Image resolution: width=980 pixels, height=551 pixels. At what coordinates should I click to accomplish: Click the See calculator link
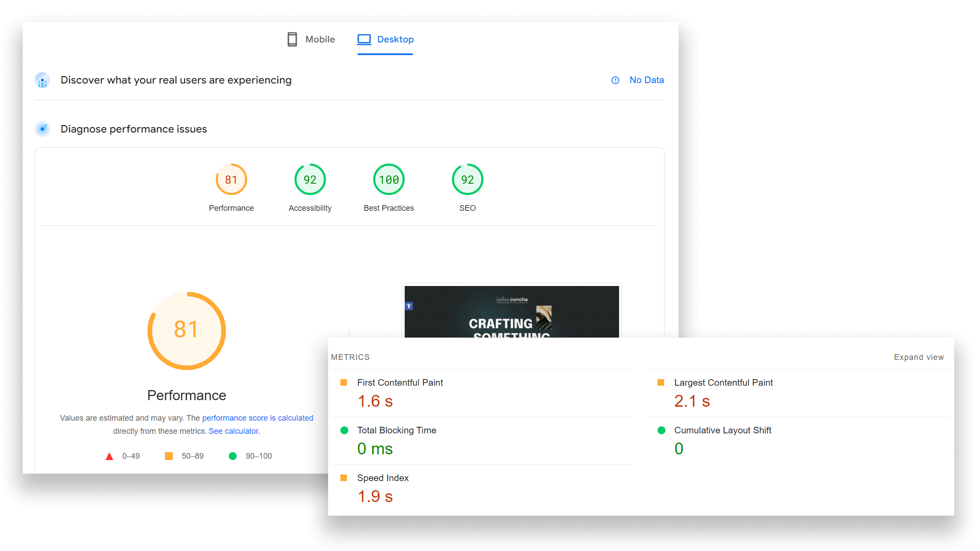[234, 431]
